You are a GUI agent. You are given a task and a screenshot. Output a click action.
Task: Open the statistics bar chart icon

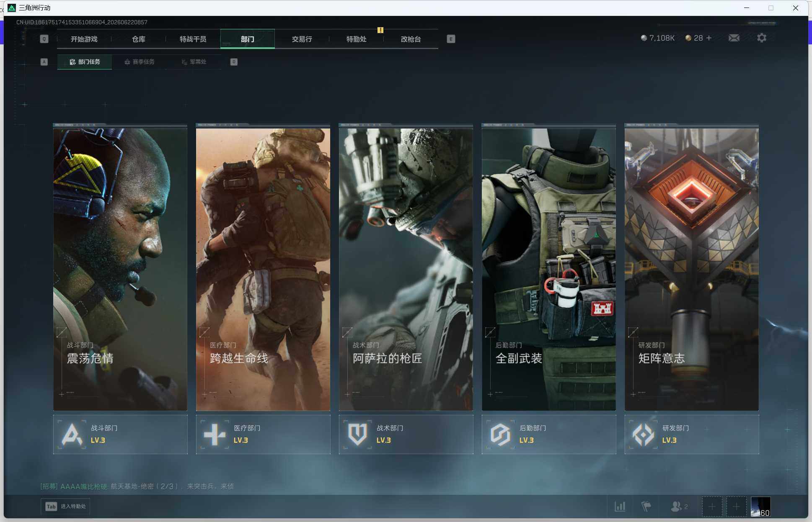[x=620, y=507]
